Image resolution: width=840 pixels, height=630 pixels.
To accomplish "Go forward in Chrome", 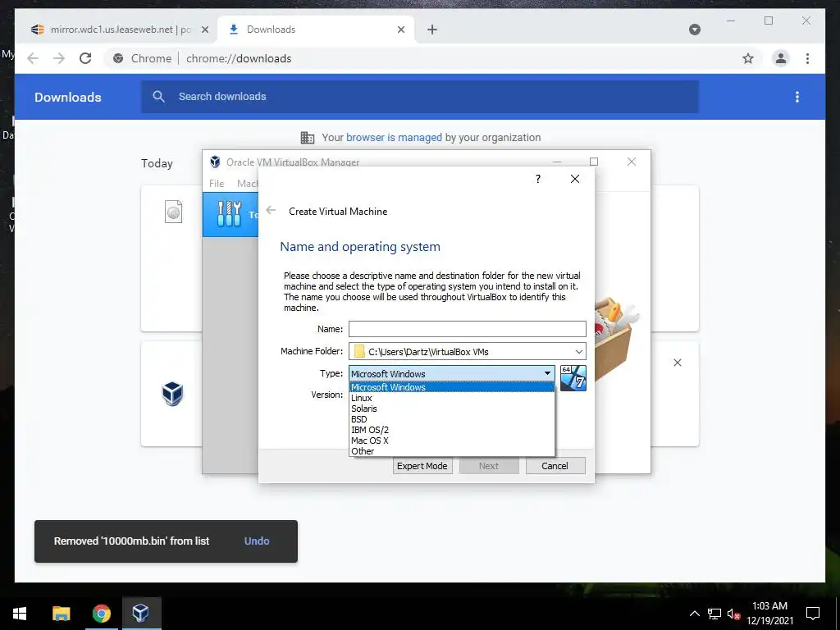I will (x=59, y=58).
